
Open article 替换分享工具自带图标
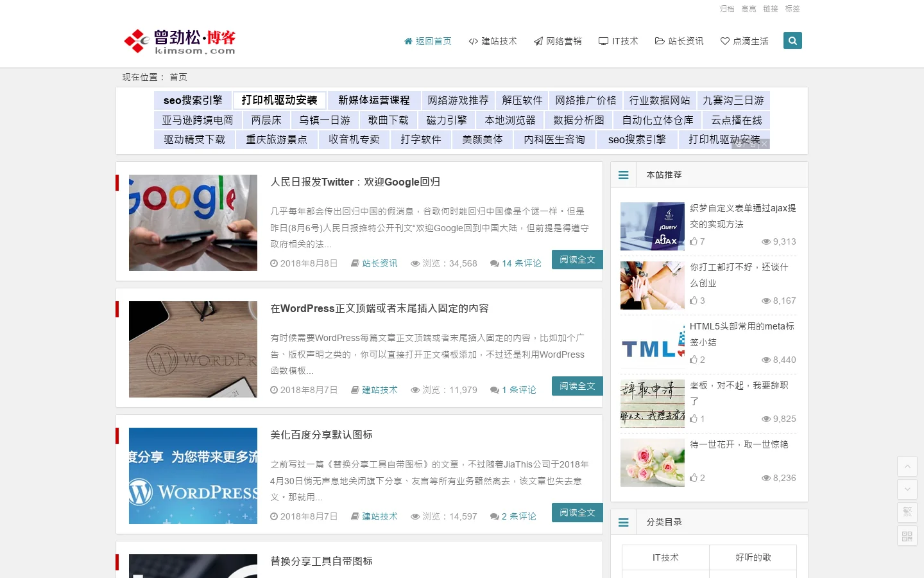point(321,561)
